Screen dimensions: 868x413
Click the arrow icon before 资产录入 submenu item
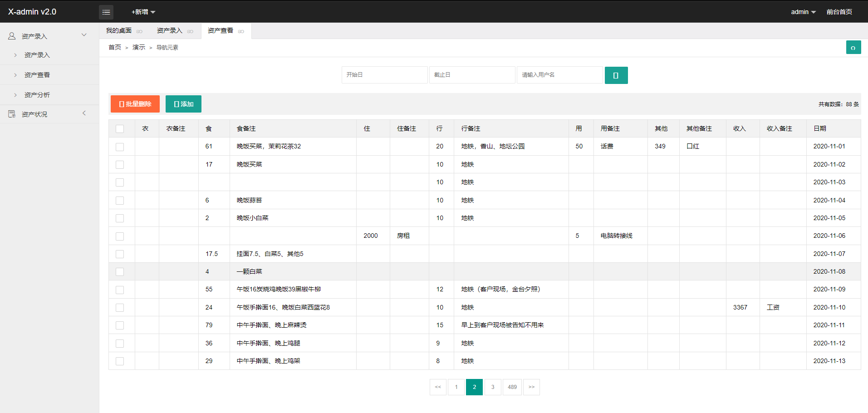tap(15, 55)
